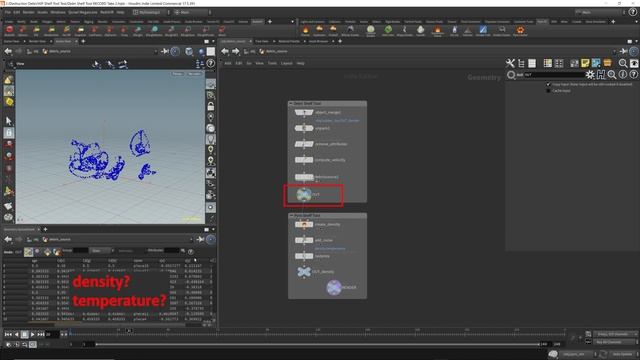Play the animation backward

[17, 334]
